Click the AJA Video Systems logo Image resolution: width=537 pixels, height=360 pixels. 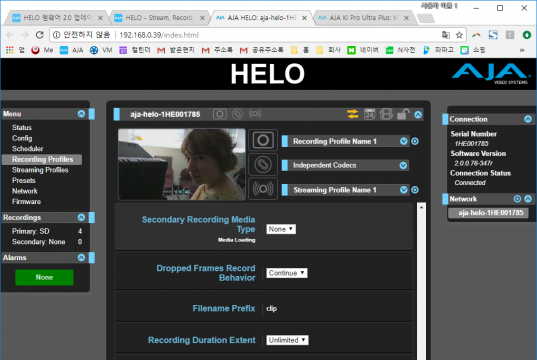[x=490, y=73]
